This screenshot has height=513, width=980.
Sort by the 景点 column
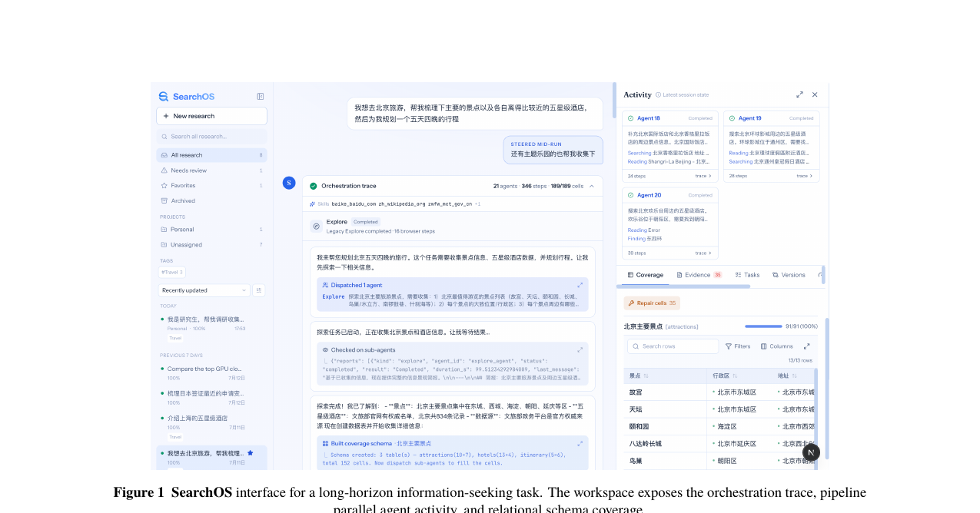coord(639,376)
